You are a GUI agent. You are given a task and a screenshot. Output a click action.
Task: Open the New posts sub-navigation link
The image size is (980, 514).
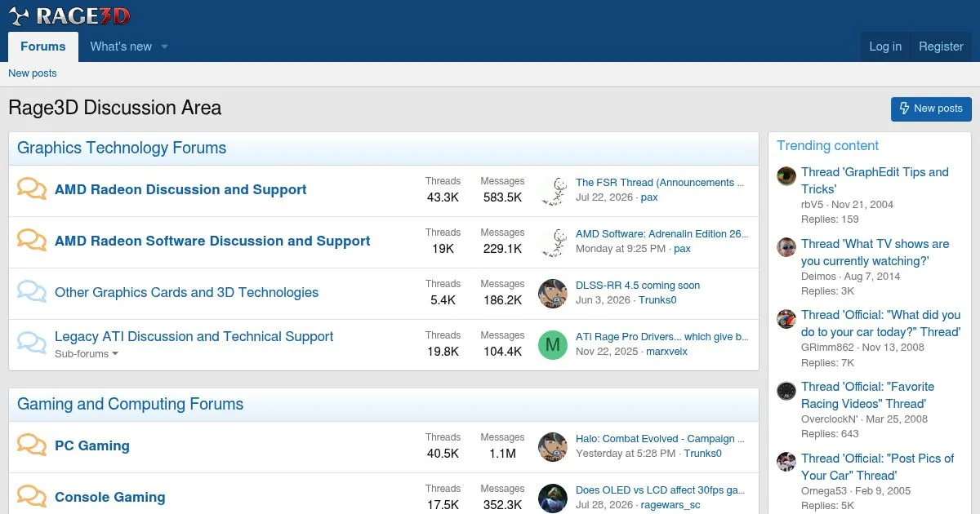click(33, 73)
